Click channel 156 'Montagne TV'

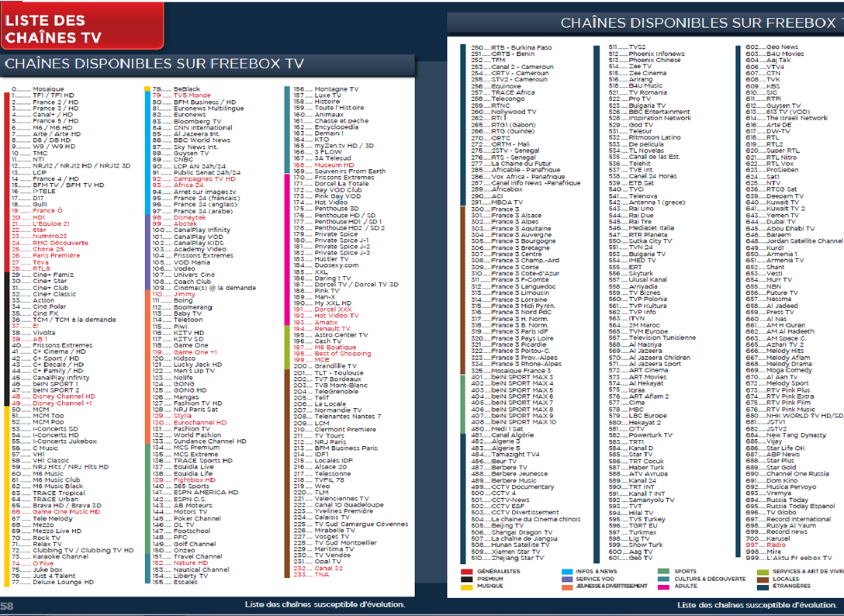(326, 89)
